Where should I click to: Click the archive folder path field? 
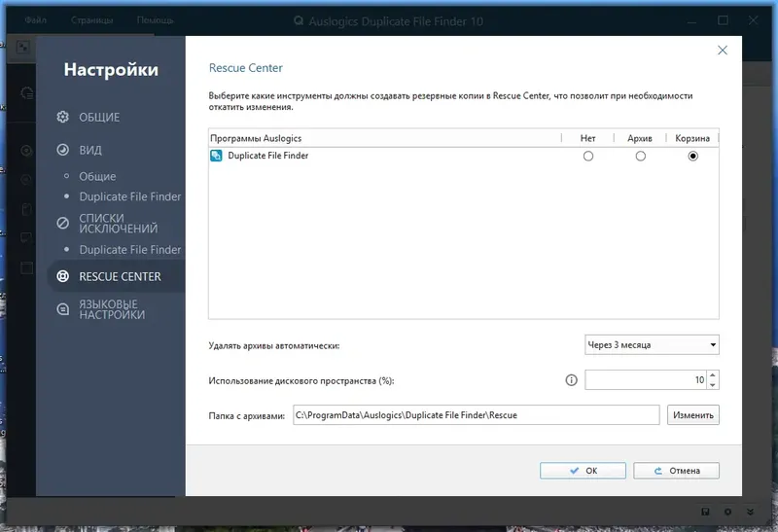pos(476,415)
